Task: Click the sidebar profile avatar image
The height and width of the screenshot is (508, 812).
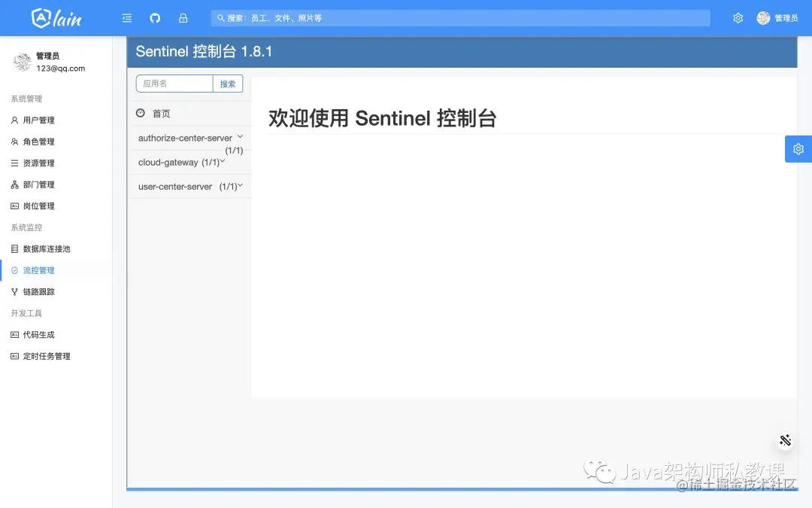Action: click(23, 62)
